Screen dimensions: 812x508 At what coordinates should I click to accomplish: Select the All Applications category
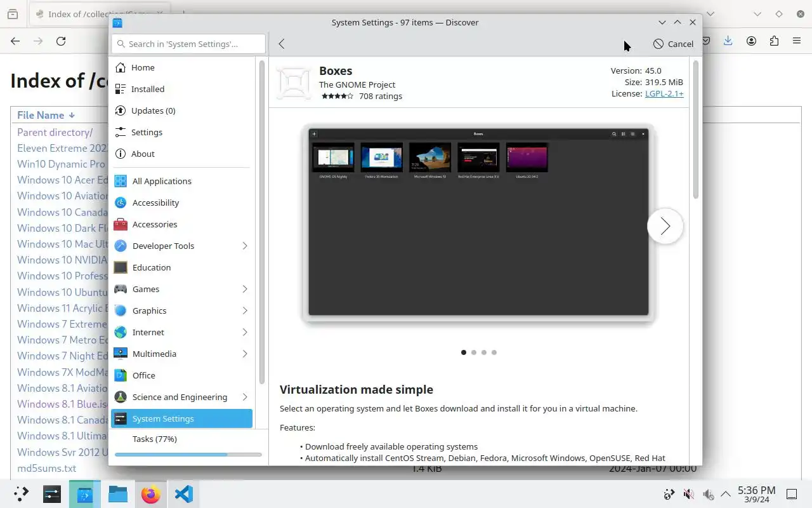tap(182, 181)
